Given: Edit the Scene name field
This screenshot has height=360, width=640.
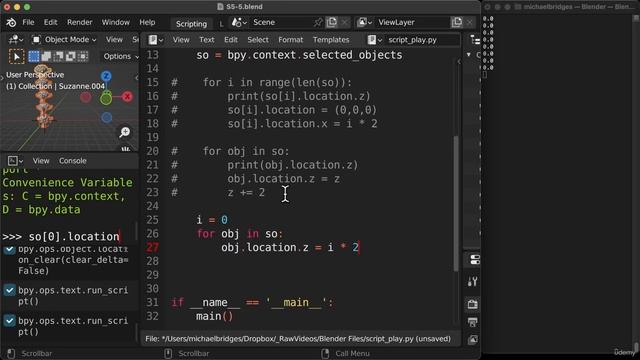Looking at the screenshot, I should (x=282, y=22).
